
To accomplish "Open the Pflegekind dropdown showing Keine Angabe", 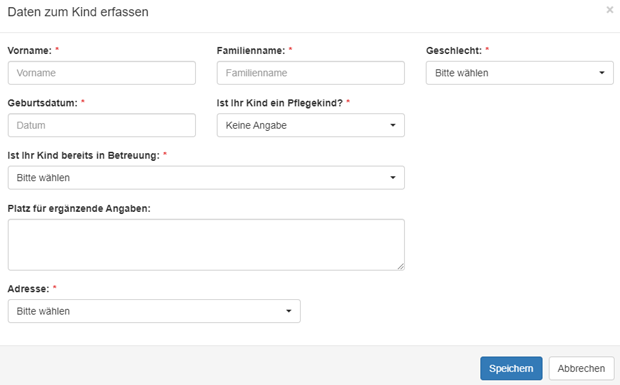I will click(311, 125).
